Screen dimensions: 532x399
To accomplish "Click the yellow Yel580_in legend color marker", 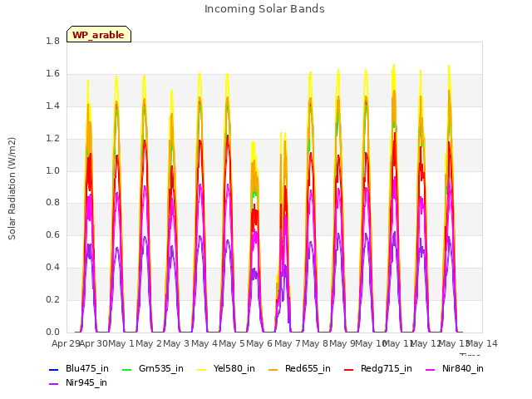I will [x=202, y=369].
